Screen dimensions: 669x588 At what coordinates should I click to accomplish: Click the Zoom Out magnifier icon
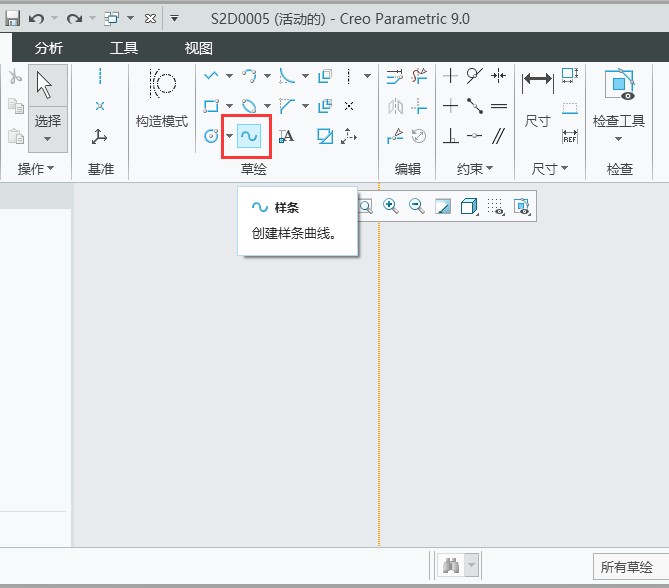tap(416, 206)
